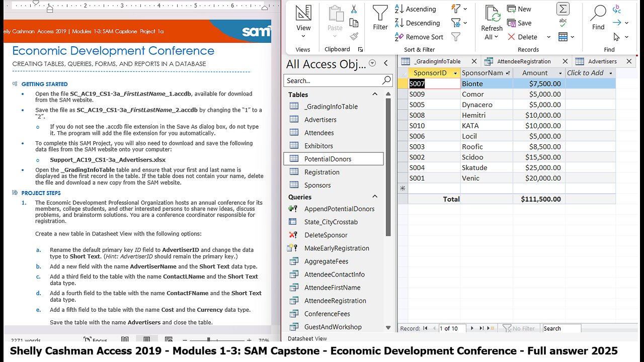Add a record with the New button

coord(519,9)
